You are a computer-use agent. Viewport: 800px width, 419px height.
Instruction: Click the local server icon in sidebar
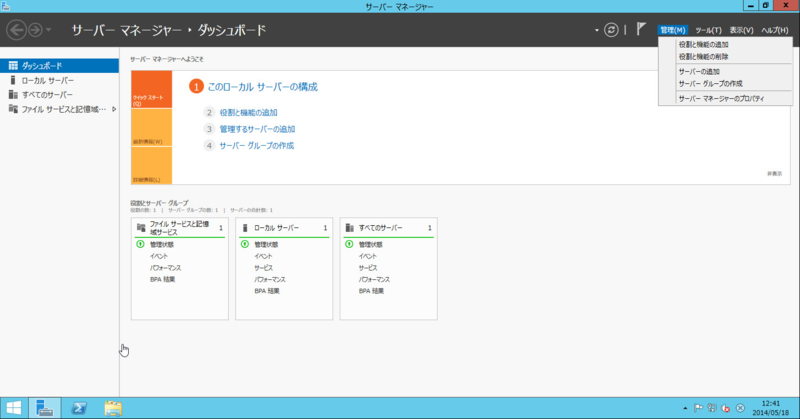[x=13, y=80]
